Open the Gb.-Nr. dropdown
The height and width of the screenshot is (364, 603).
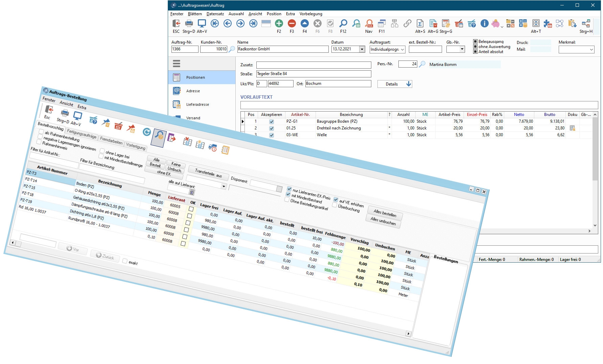[x=462, y=49]
